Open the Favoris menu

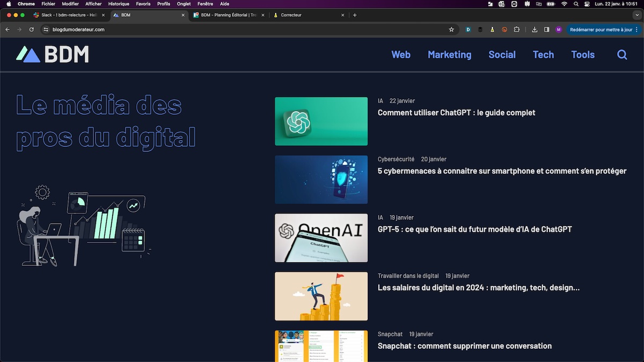[x=143, y=4]
